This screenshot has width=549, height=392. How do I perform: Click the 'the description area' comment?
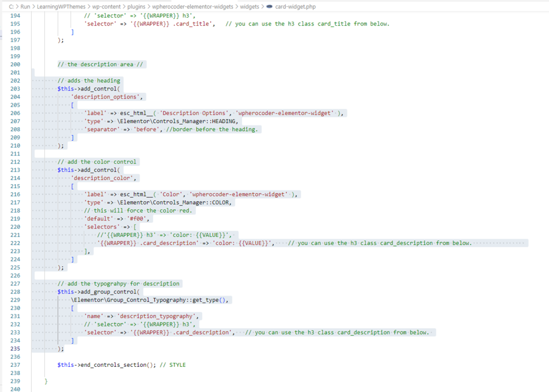pyautogui.click(x=102, y=64)
